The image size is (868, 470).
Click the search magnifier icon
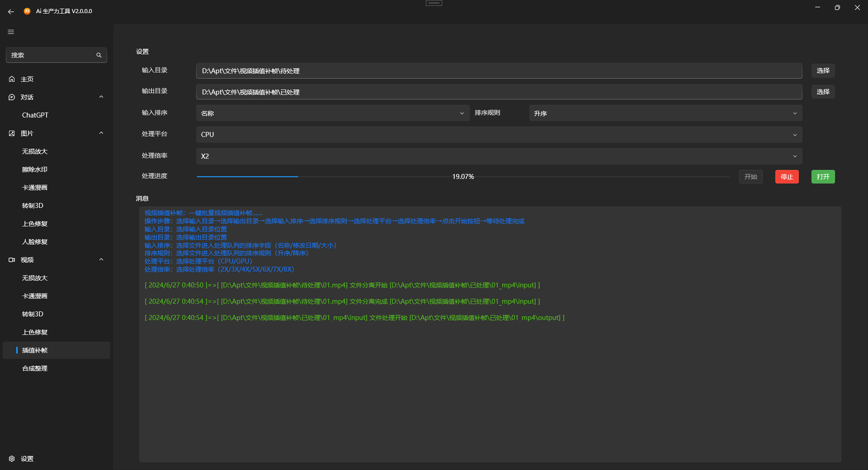pyautogui.click(x=99, y=55)
